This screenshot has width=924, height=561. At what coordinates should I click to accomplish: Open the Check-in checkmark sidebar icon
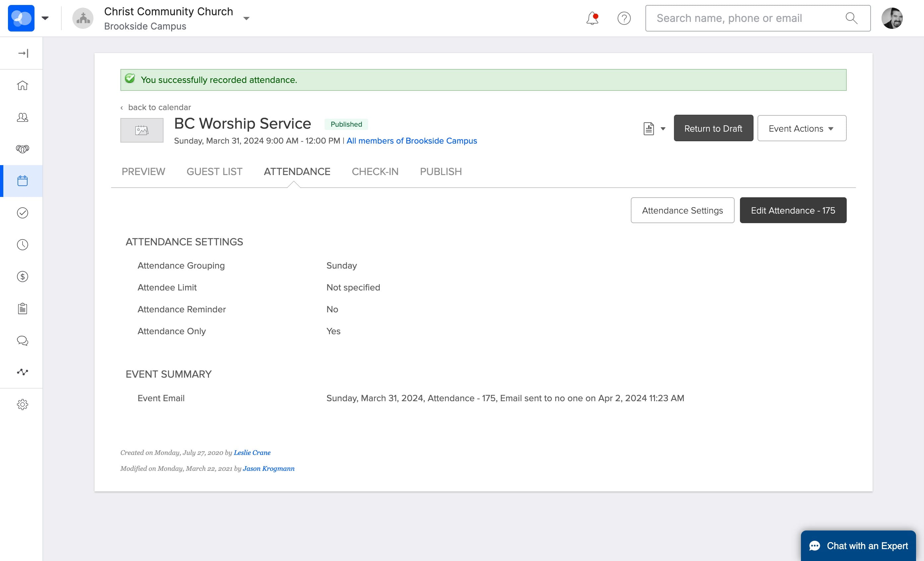pos(23,213)
